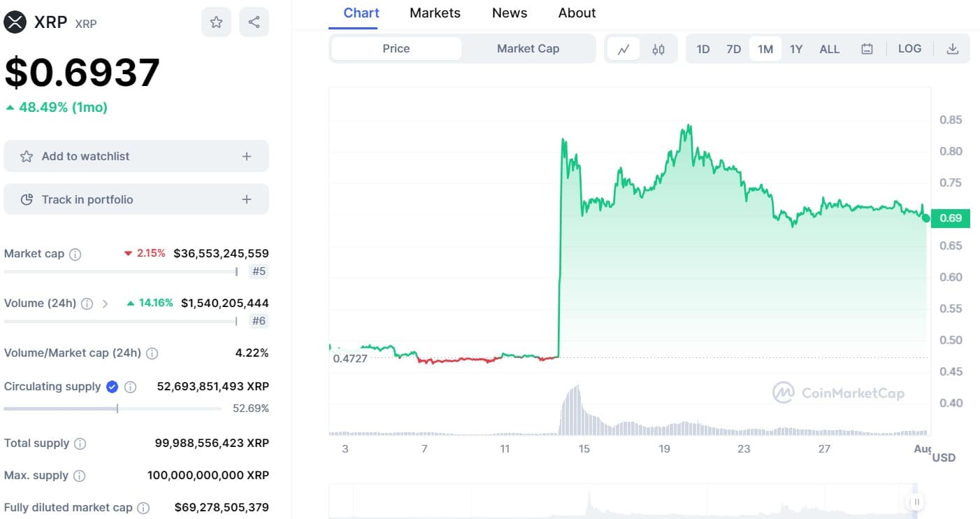Show Fully diluted market cap info icon

pos(143,508)
